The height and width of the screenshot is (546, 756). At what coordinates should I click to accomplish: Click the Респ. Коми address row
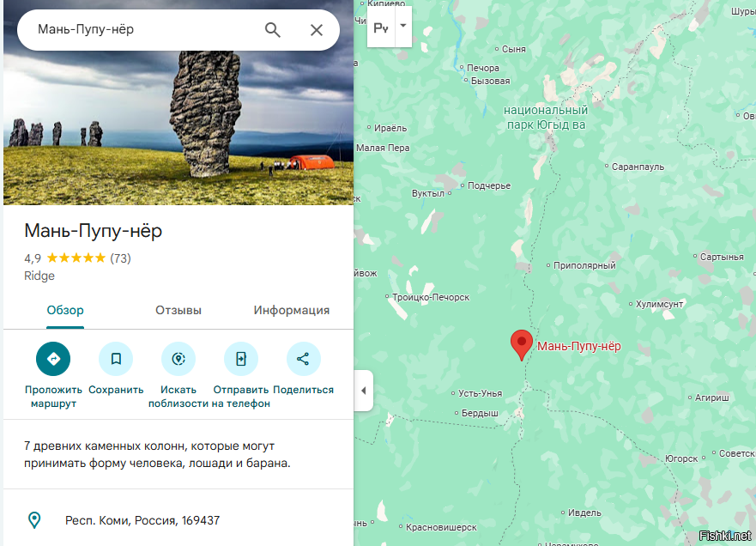178,520
